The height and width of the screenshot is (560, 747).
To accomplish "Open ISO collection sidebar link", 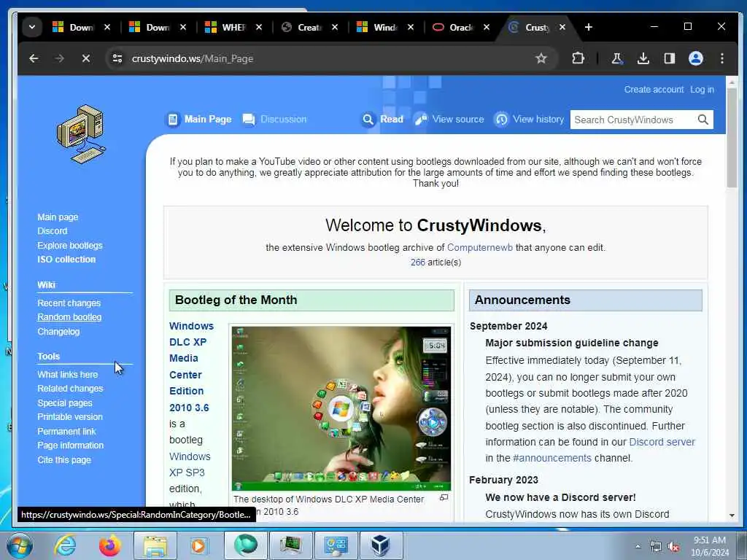I will tap(66, 260).
